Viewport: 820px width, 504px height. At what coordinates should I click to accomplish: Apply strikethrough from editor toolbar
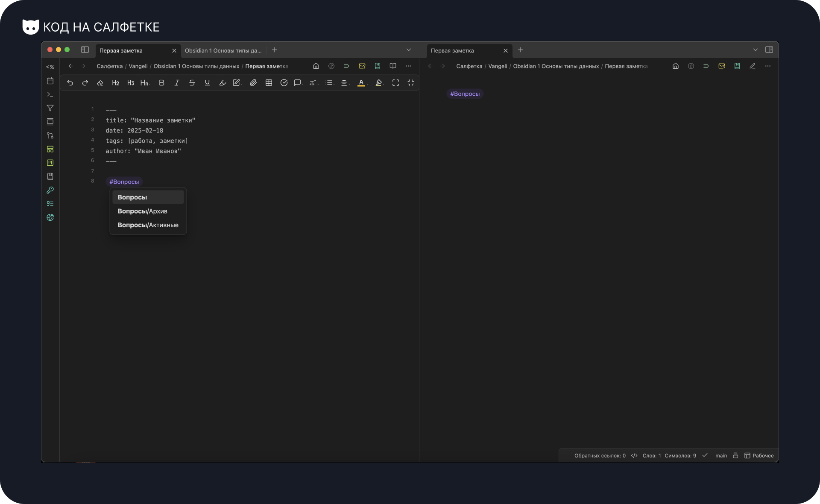click(x=192, y=83)
